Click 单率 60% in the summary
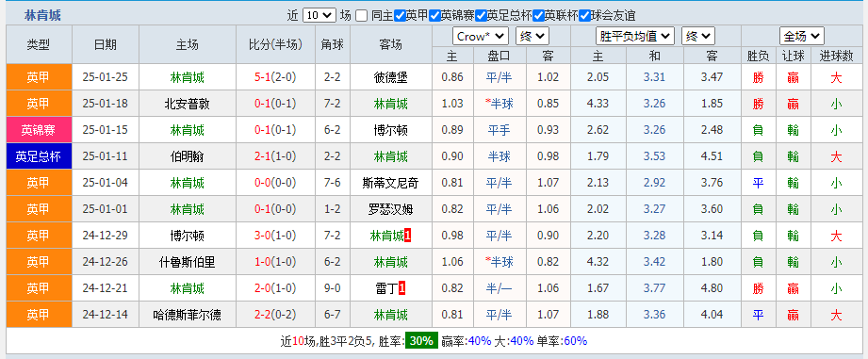Viewport: 868px width, 359px height. click(575, 341)
